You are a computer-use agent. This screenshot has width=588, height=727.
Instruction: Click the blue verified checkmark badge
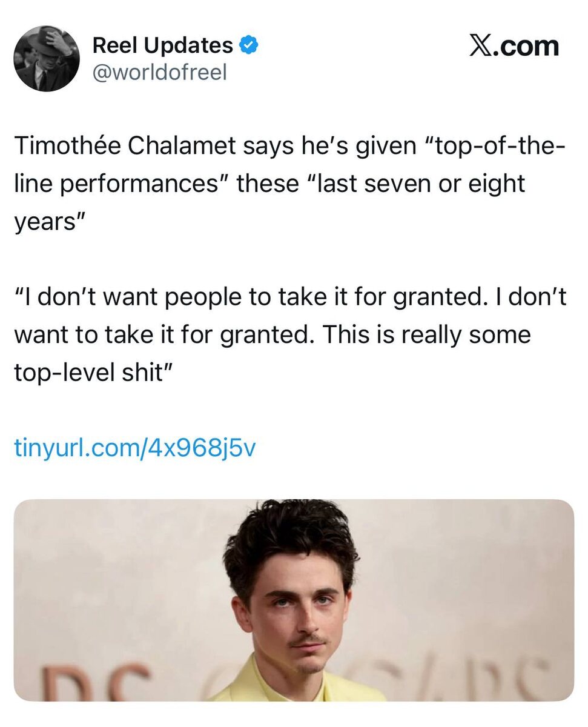tap(248, 45)
